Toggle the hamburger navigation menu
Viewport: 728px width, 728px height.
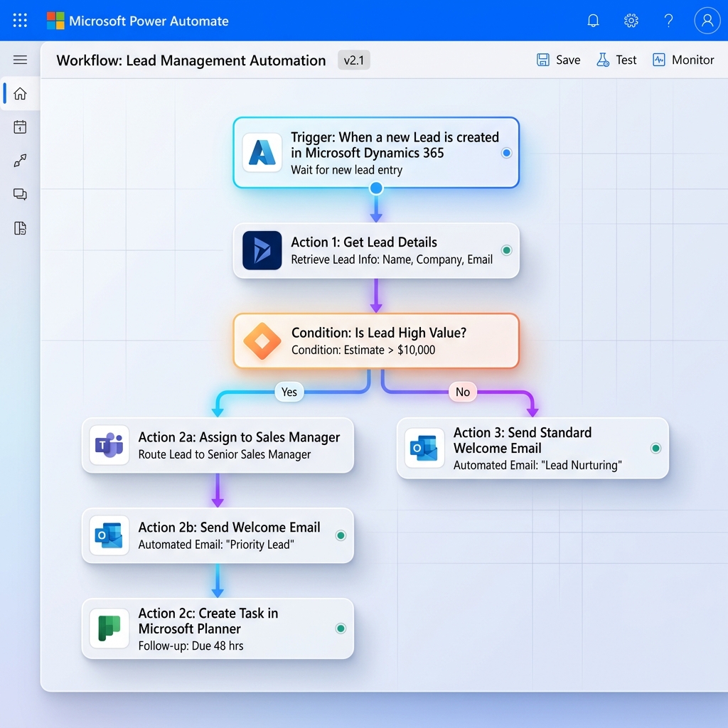[x=20, y=60]
